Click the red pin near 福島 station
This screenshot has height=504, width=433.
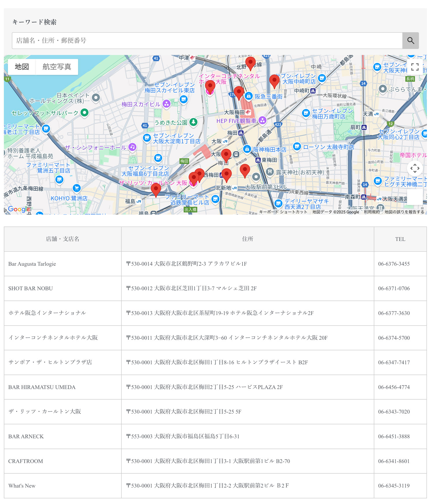click(x=156, y=190)
